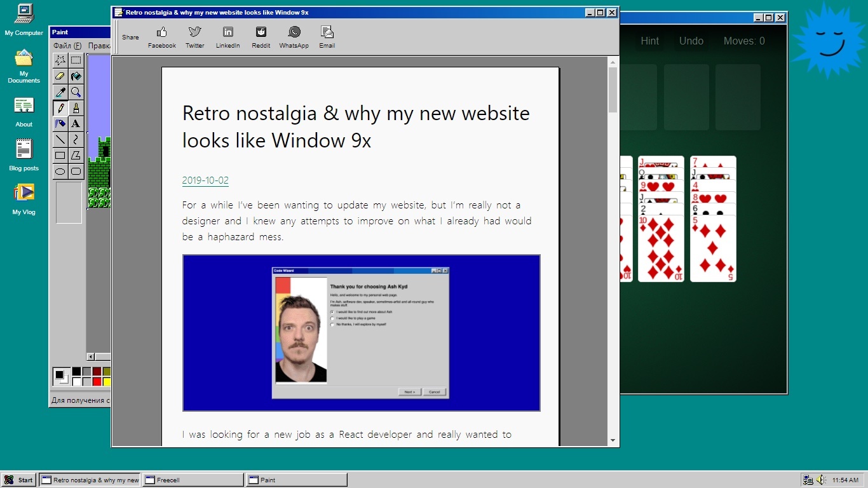Choose the Magnifier zoom tool

pos(76,92)
